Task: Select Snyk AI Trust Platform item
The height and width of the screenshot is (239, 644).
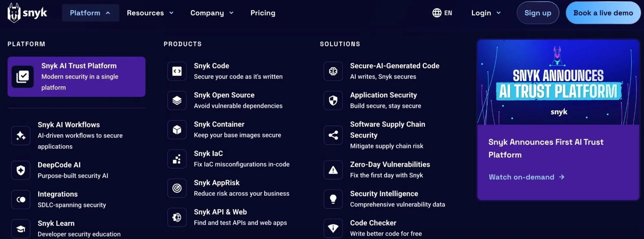Action: (x=76, y=77)
